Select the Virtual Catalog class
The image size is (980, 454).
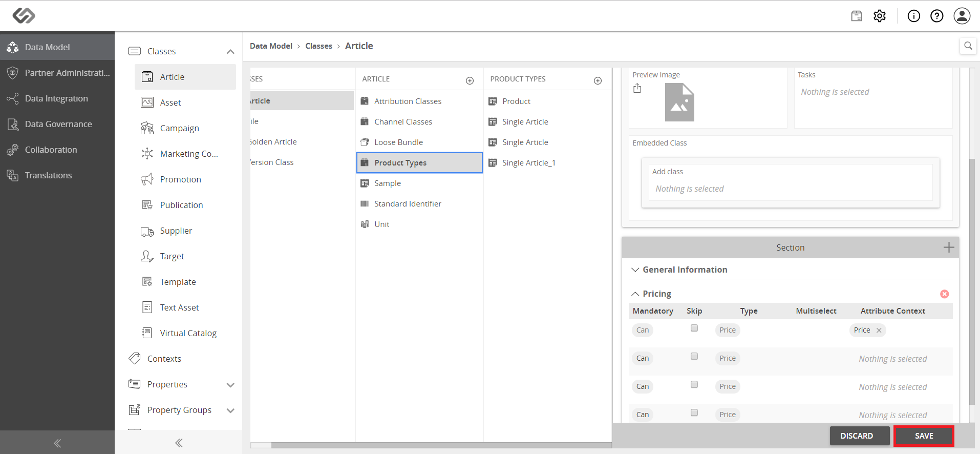tap(185, 333)
